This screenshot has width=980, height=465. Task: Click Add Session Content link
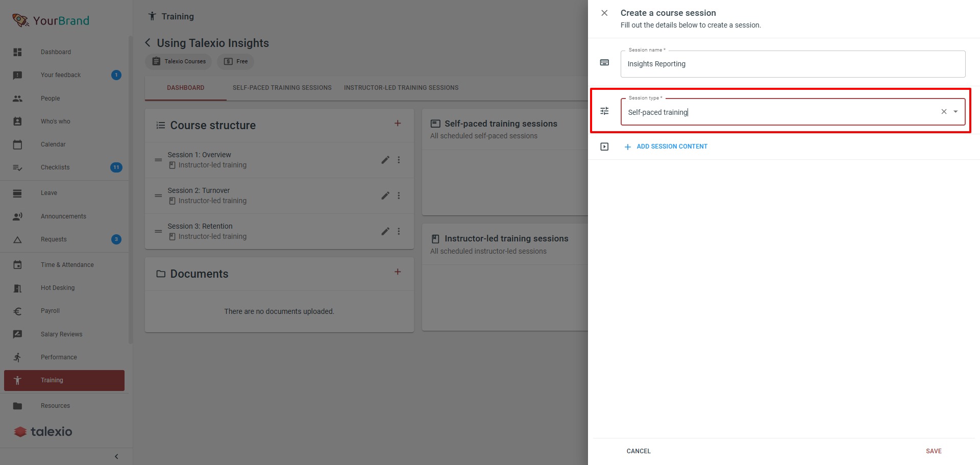(x=672, y=146)
